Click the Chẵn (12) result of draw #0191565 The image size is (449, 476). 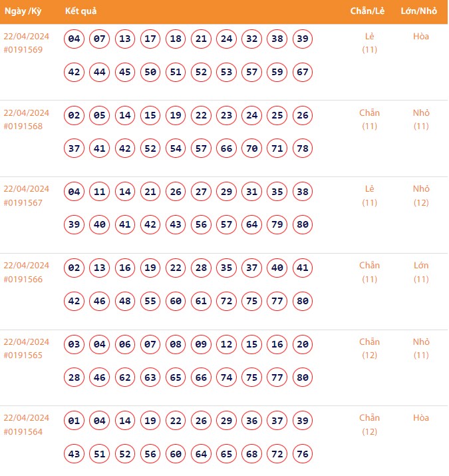point(369,348)
